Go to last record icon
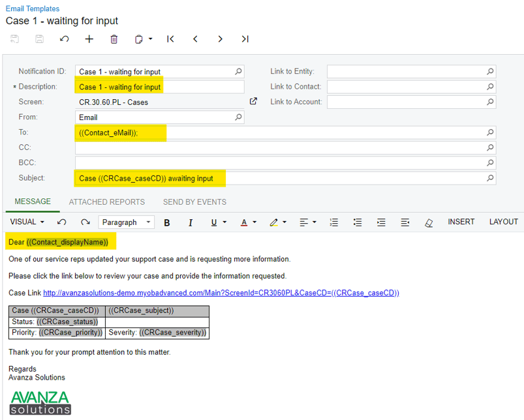The width and height of the screenshot is (524, 420). [x=245, y=39]
